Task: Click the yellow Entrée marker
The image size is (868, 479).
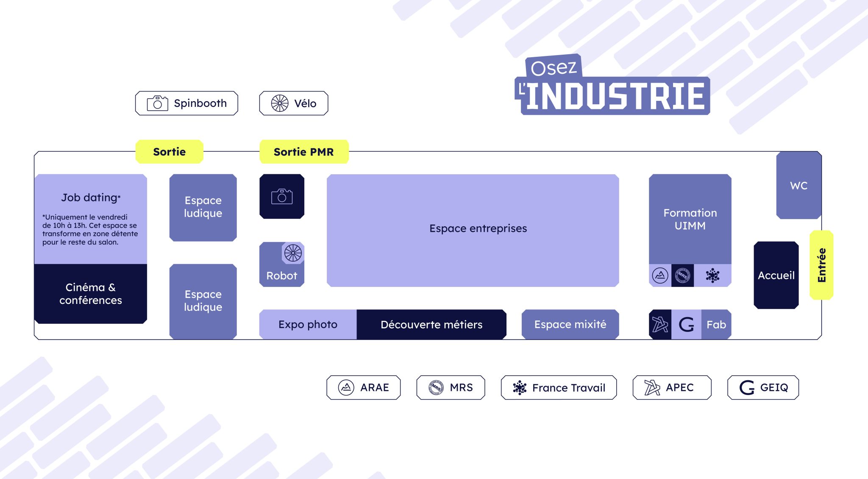Action: 821,265
